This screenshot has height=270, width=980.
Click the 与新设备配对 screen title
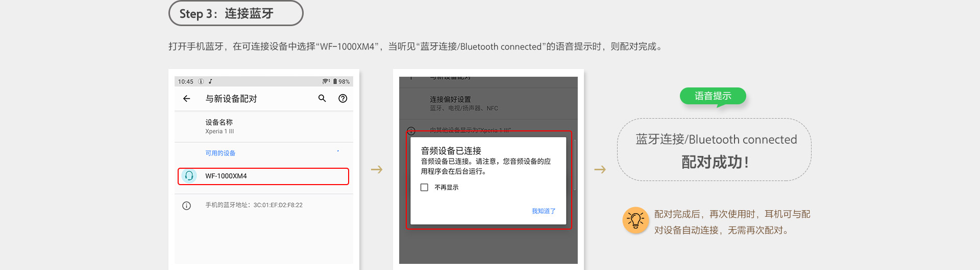pos(231,99)
